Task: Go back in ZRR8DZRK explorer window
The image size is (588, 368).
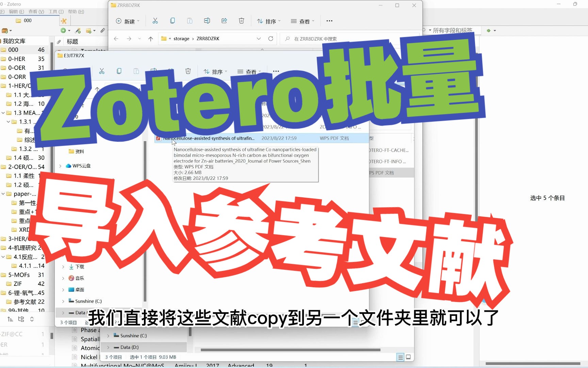Action: (x=116, y=39)
